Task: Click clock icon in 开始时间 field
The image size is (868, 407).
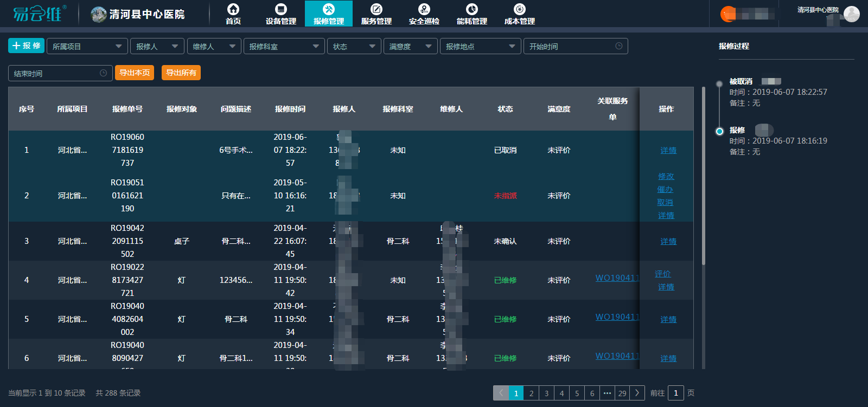Action: (619, 46)
